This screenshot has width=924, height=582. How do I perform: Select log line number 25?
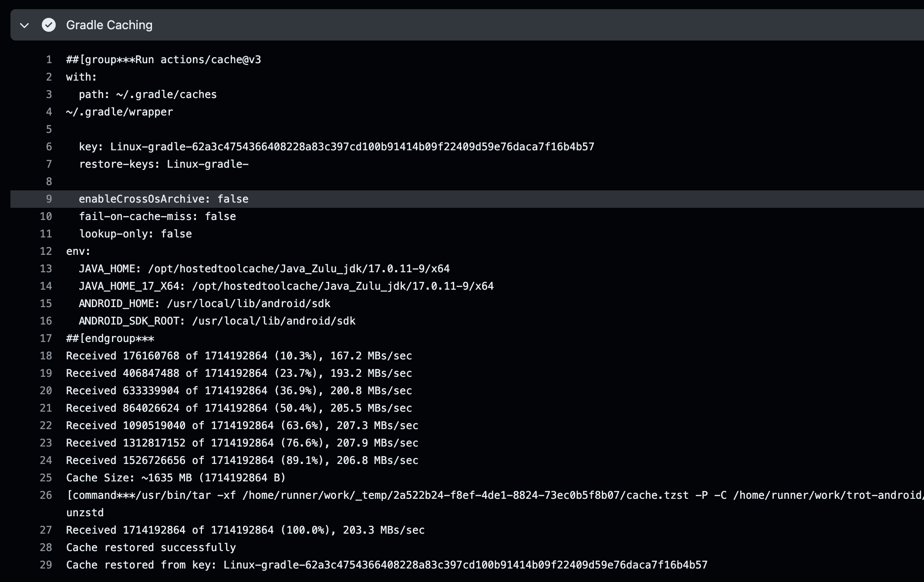point(46,478)
